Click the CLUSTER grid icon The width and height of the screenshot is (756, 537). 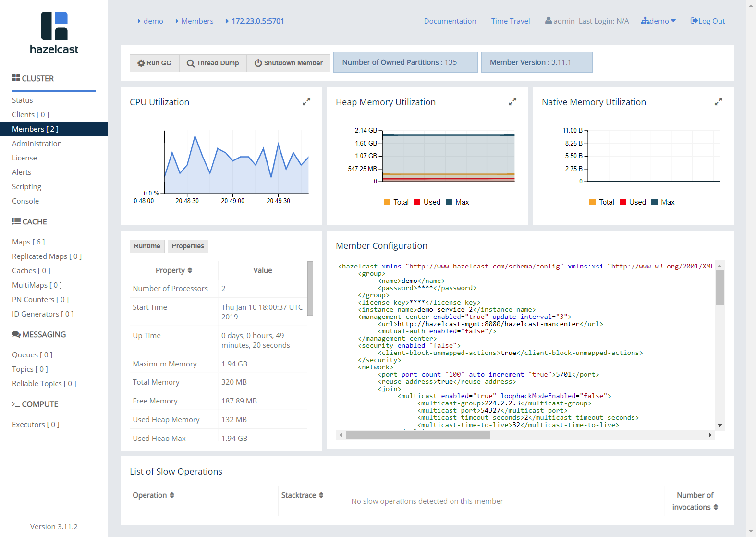click(x=16, y=78)
